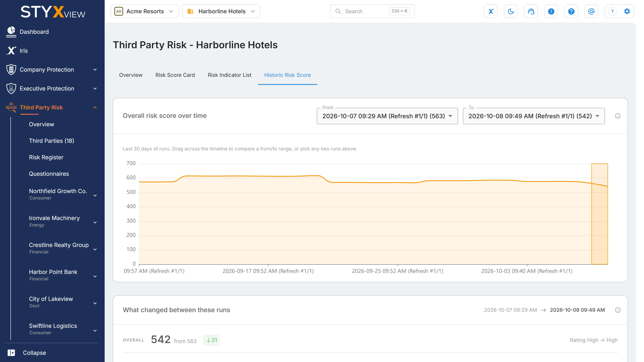
Task: Expand Crestline Realty Group chevron
Action: [x=95, y=249]
